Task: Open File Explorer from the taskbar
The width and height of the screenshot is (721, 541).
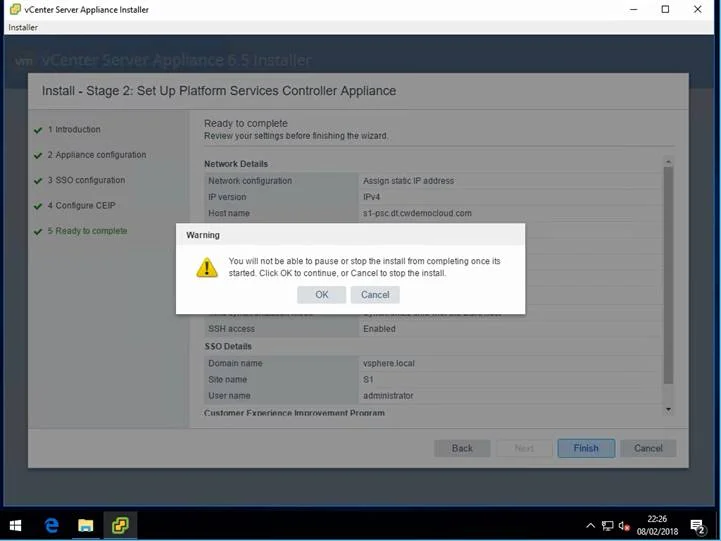Action: pos(86,525)
